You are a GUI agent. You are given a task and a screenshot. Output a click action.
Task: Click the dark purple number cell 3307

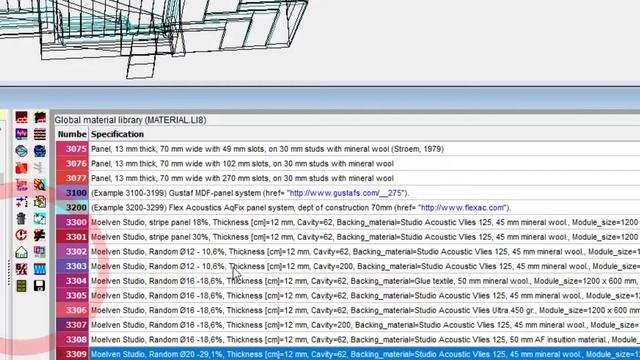[x=72, y=325]
